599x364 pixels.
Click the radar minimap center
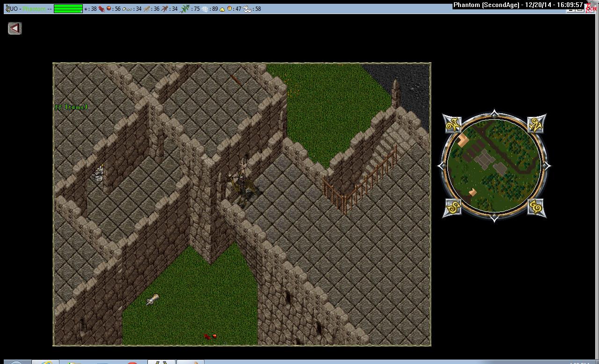coord(494,166)
